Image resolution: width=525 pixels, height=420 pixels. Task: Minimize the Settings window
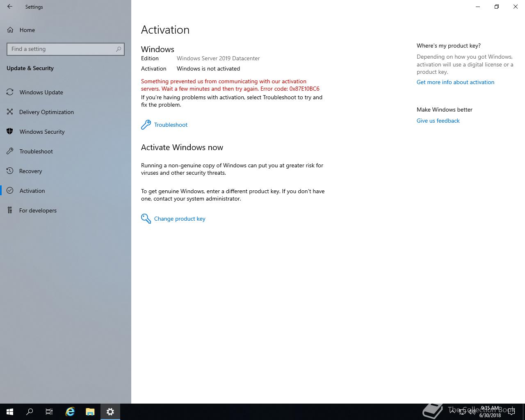coord(478,7)
